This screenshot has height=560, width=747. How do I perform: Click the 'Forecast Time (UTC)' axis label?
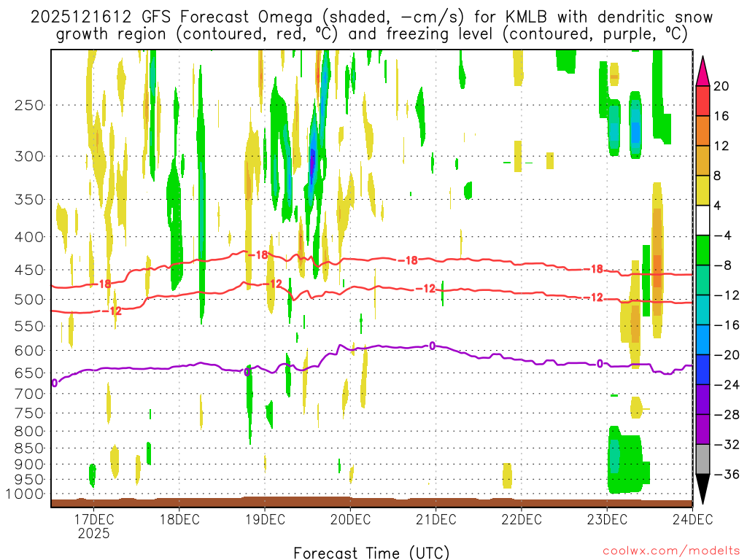[x=371, y=553]
